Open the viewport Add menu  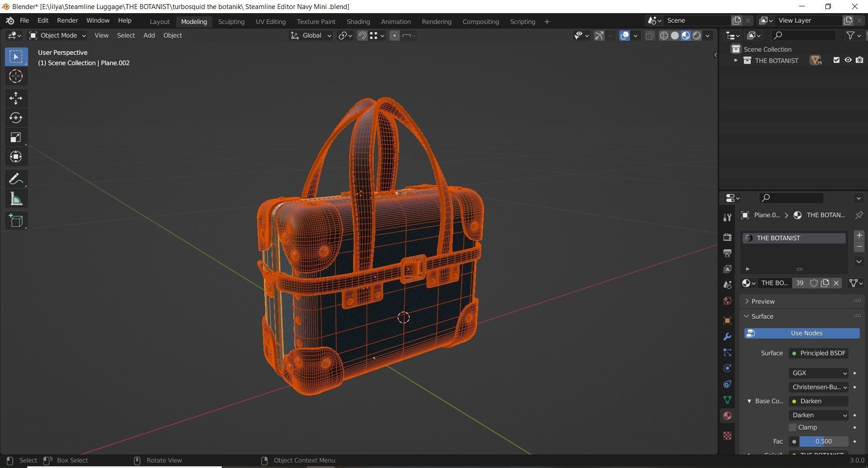point(149,35)
